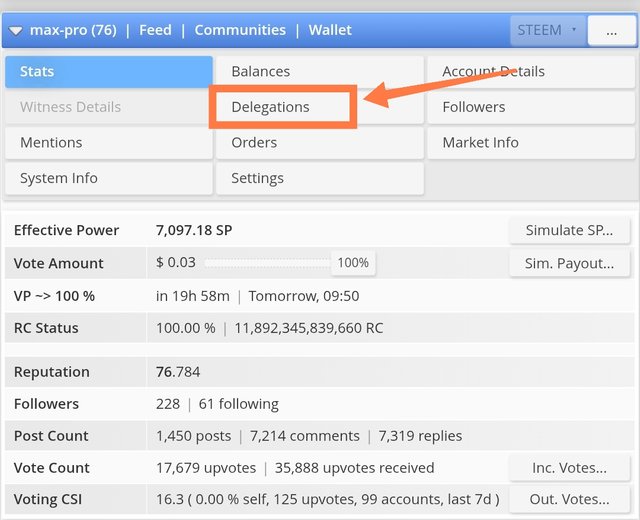This screenshot has height=520, width=640.
Task: Click the Simulate SP... button
Action: [569, 231]
